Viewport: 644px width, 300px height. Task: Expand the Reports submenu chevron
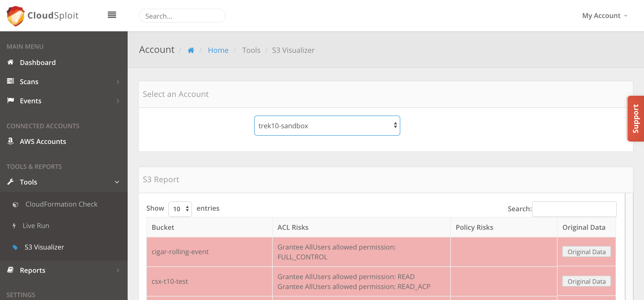(x=118, y=270)
